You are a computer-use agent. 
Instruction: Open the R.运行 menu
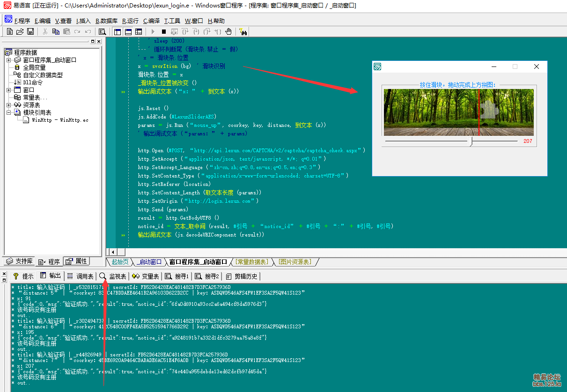coord(130,21)
